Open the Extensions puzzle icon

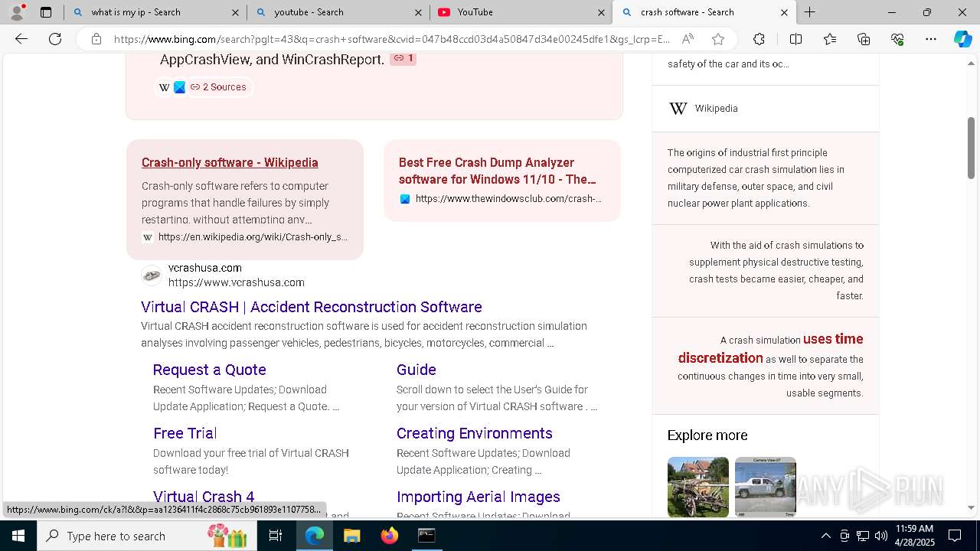[759, 39]
